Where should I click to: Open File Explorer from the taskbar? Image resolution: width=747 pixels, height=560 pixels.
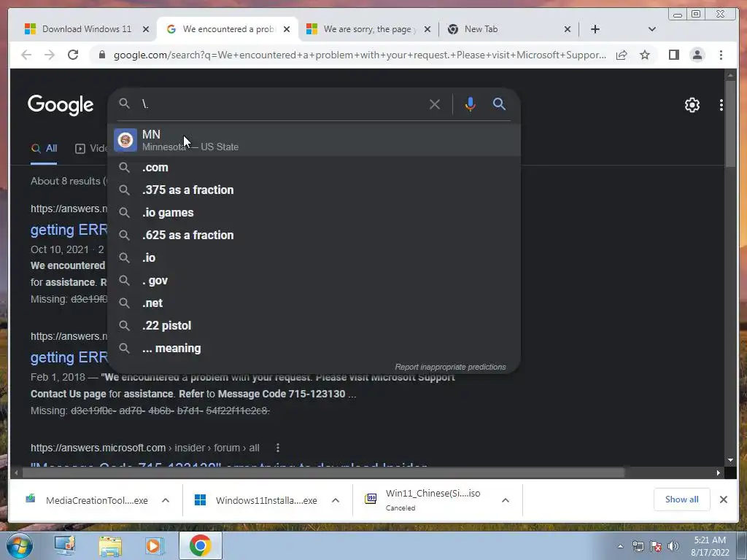[x=110, y=546]
